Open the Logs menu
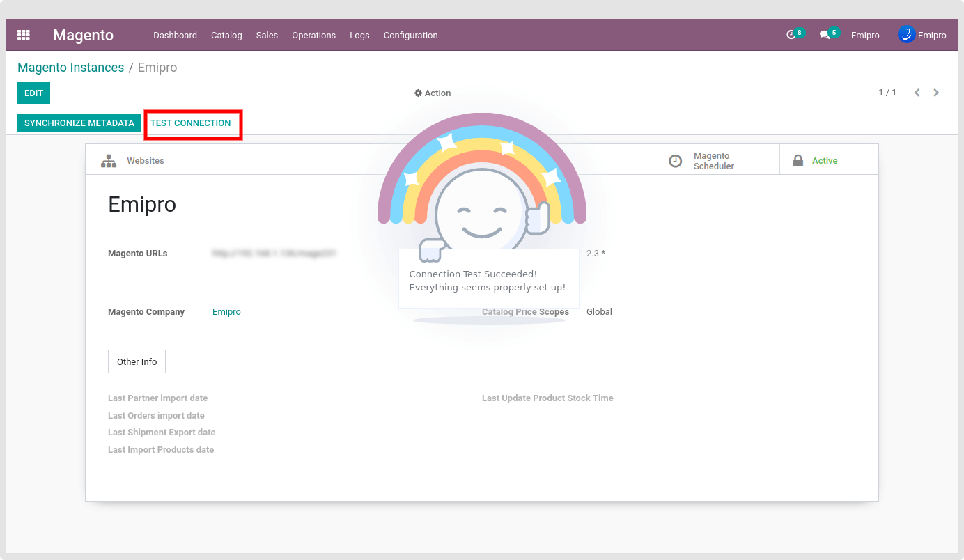This screenshot has height=560, width=964. [359, 36]
